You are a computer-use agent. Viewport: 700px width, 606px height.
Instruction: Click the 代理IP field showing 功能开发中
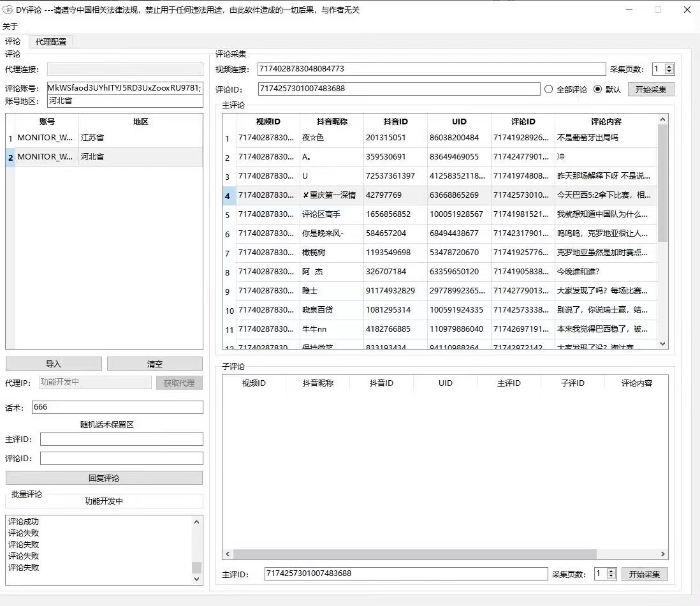95,382
